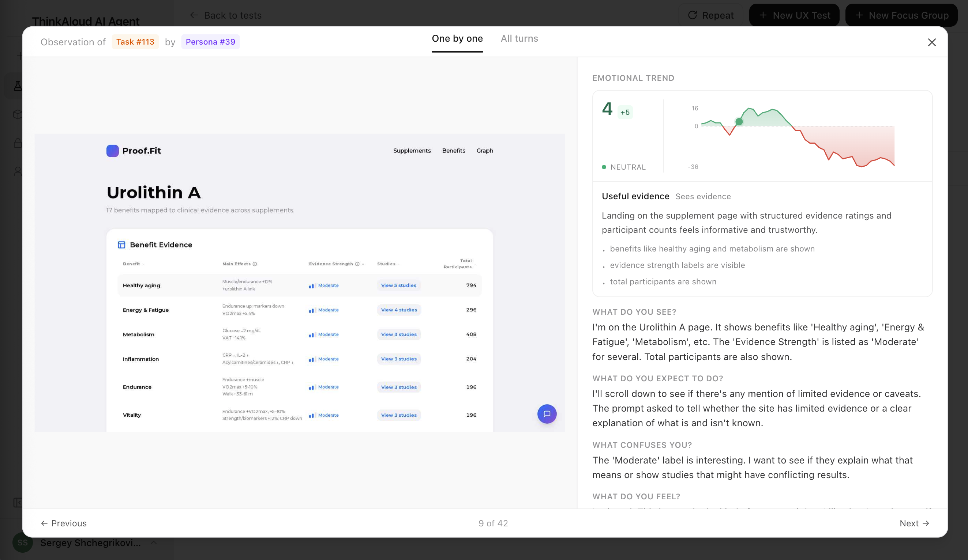Screen dimensions: 968x560
Task: Click the Inflammation benefit name
Action: pyautogui.click(x=140, y=359)
